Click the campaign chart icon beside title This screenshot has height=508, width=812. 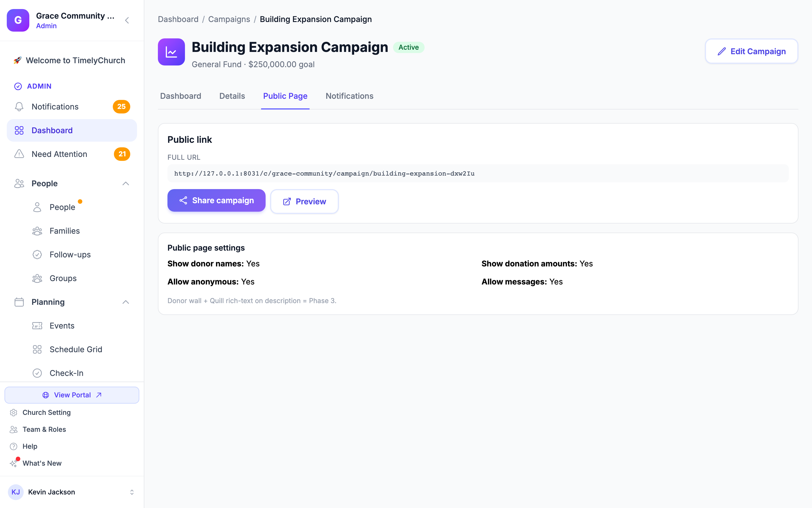point(171,52)
